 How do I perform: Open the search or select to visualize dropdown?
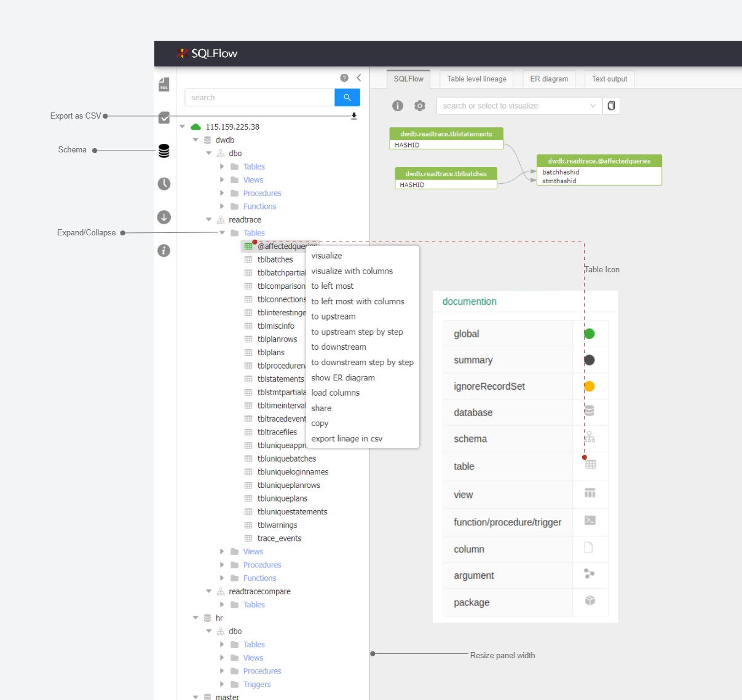tap(519, 106)
